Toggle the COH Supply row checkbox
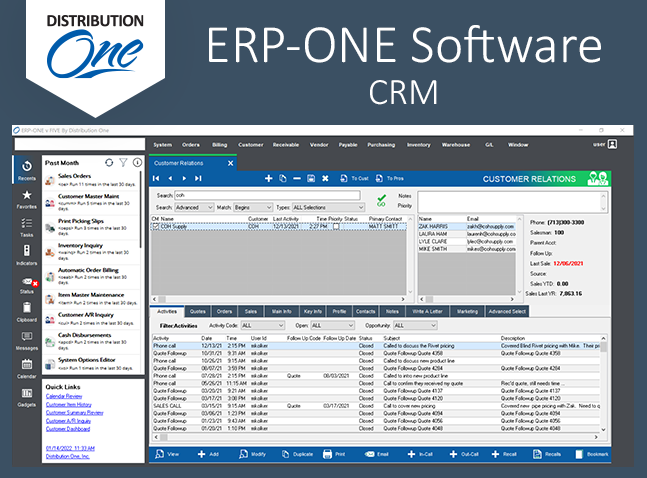The image size is (647, 478). 156,226
